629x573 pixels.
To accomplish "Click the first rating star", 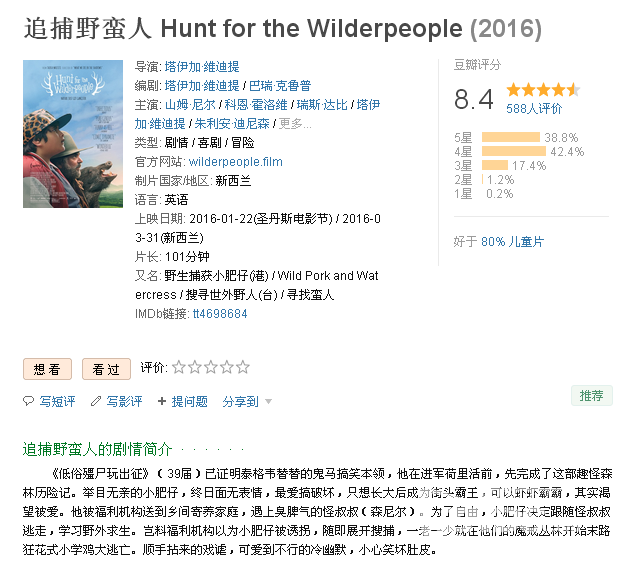I will tap(179, 367).
